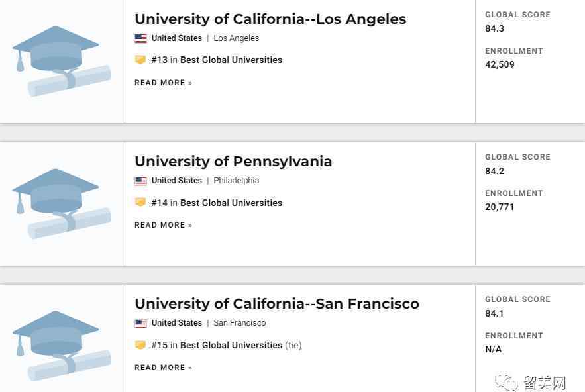Click the UC San Francisco graduation cap image

point(62,346)
